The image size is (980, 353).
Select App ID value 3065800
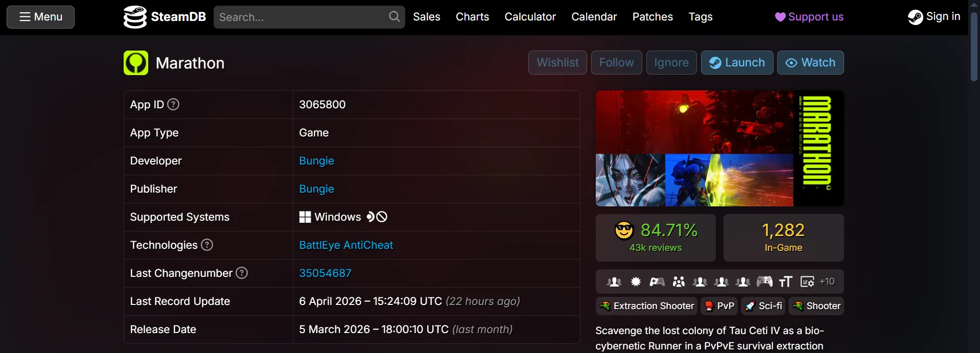click(x=322, y=104)
